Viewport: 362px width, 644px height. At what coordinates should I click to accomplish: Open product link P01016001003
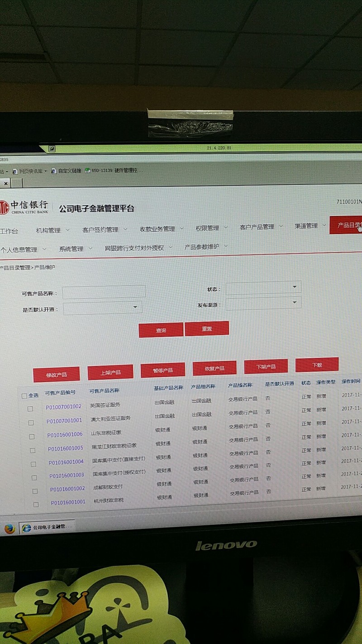[x=67, y=476]
